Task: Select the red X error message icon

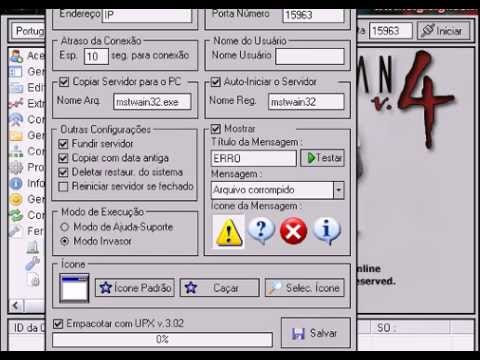Action: [x=293, y=231]
